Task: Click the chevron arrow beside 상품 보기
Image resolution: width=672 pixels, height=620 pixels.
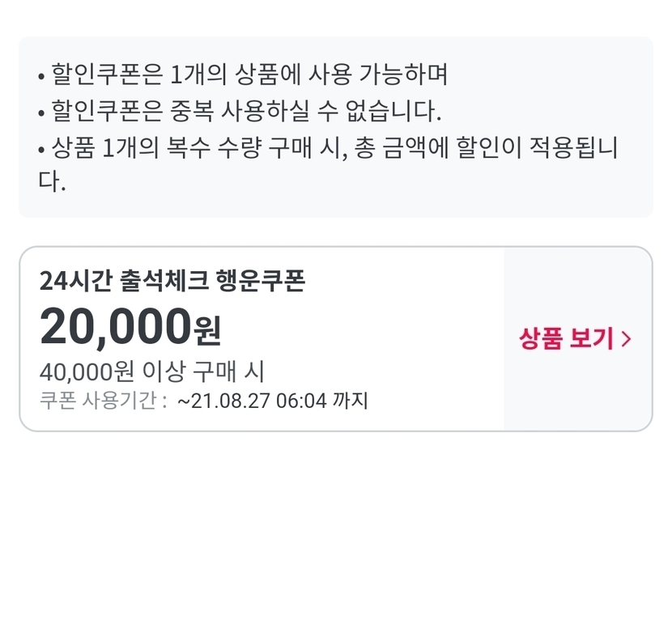Action: pyautogui.click(x=626, y=339)
